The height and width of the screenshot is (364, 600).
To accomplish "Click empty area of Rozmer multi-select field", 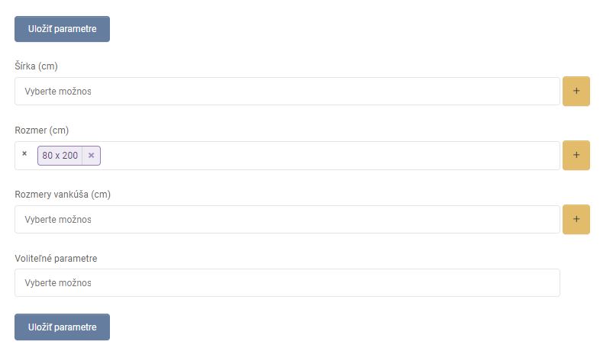I will click(x=328, y=156).
